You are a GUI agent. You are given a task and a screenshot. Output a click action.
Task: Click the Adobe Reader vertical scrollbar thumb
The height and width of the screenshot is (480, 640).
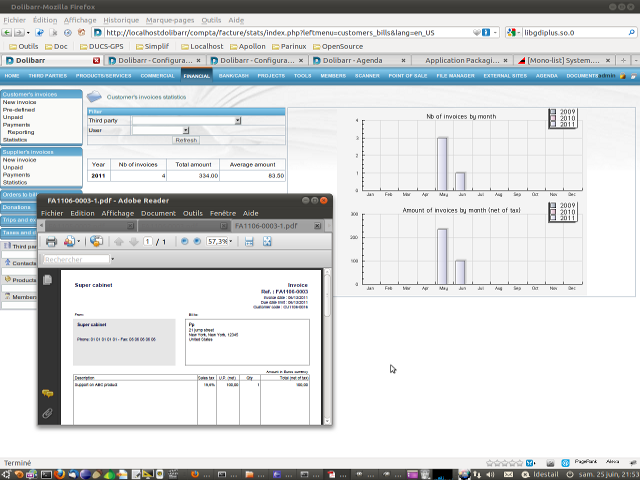(327, 295)
